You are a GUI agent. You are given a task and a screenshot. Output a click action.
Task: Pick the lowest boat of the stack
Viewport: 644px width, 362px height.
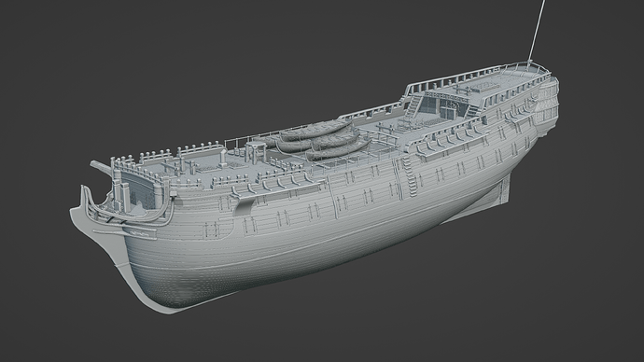(338, 151)
